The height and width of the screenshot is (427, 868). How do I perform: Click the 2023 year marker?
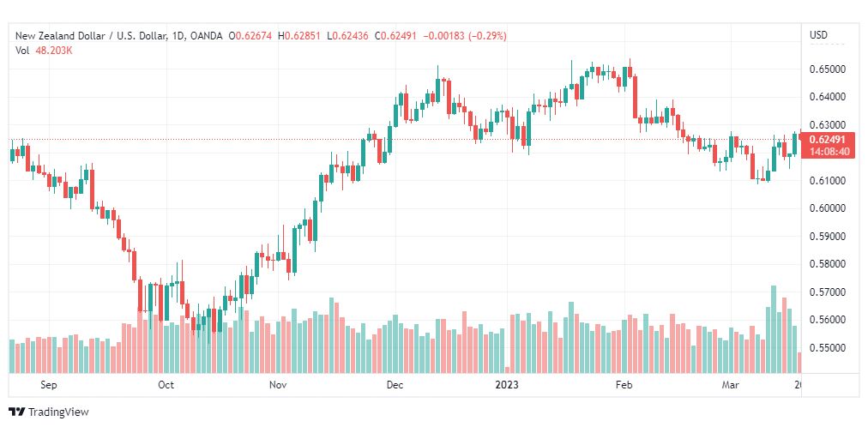tap(508, 384)
